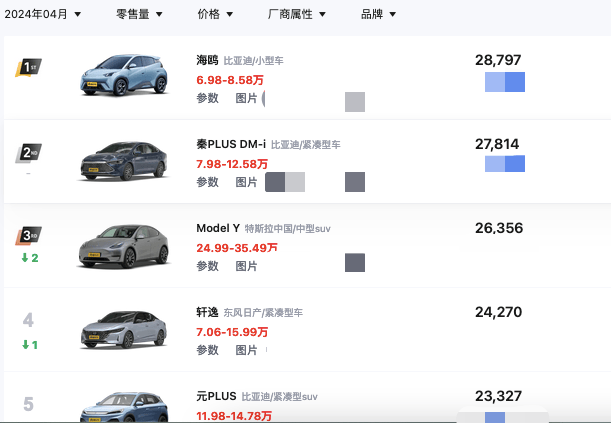Open the 海鸥 car photo
Viewport: 611px width, 423px height.
tap(124, 75)
